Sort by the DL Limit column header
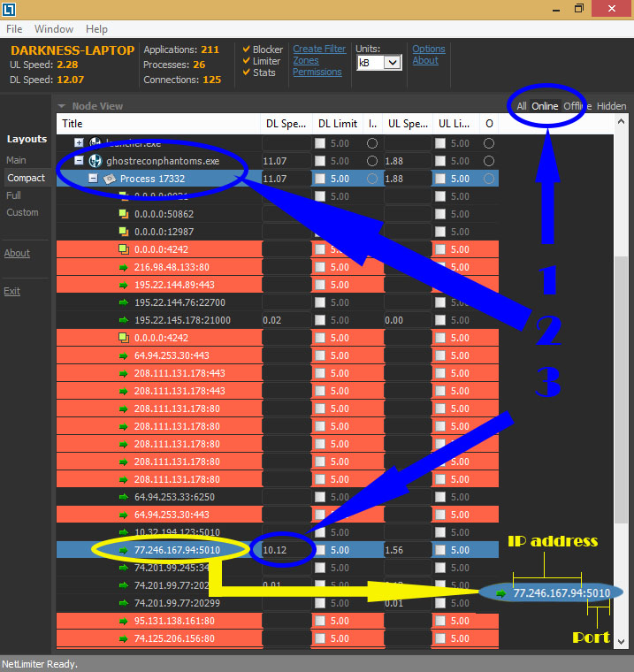 338,124
